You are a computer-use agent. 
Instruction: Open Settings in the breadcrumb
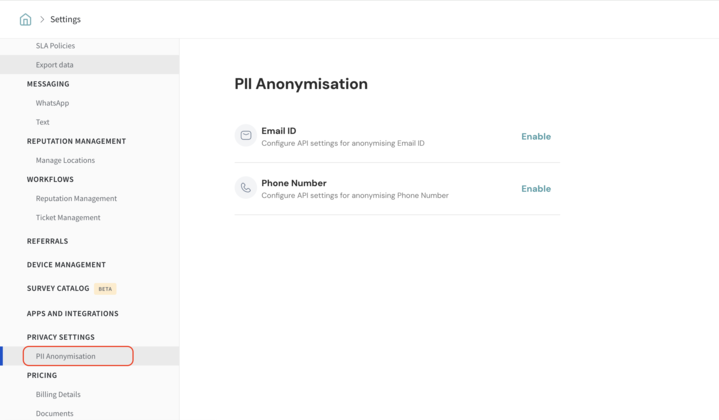coord(65,19)
